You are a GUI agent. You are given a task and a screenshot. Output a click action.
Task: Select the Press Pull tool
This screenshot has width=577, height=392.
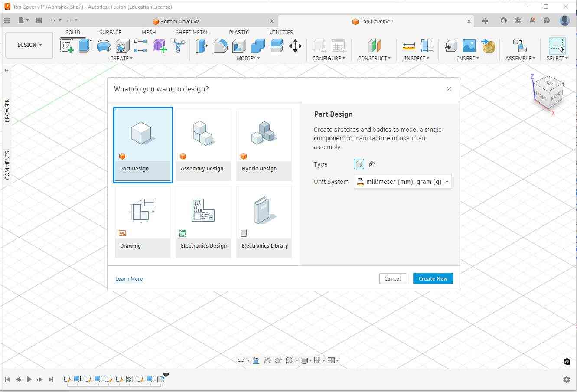click(x=202, y=46)
